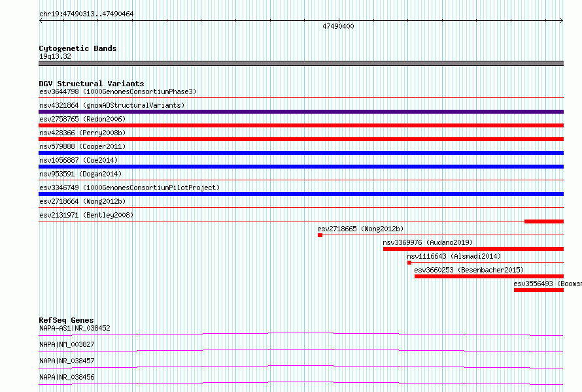This screenshot has height=392, width=582.
Task: Click the blue nsv1056887 variant bar
Action: (301, 167)
